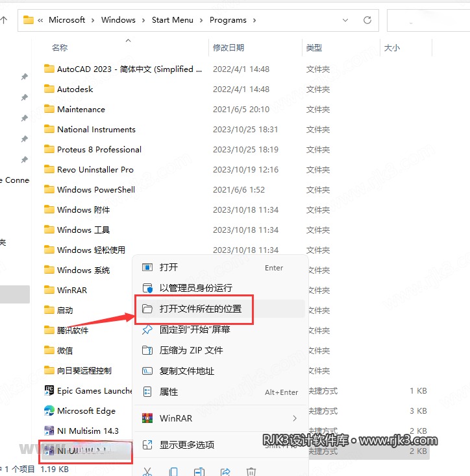Image resolution: width=470 pixels, height=476 pixels.
Task: Click the National Instruments folder icon
Action: [x=49, y=129]
